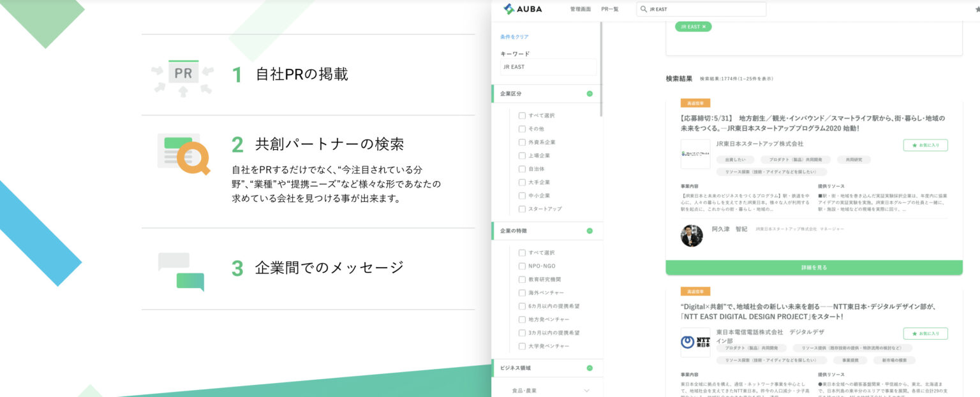Click inside the キーワード input field
Viewport: 980px width, 397px height.
[547, 67]
